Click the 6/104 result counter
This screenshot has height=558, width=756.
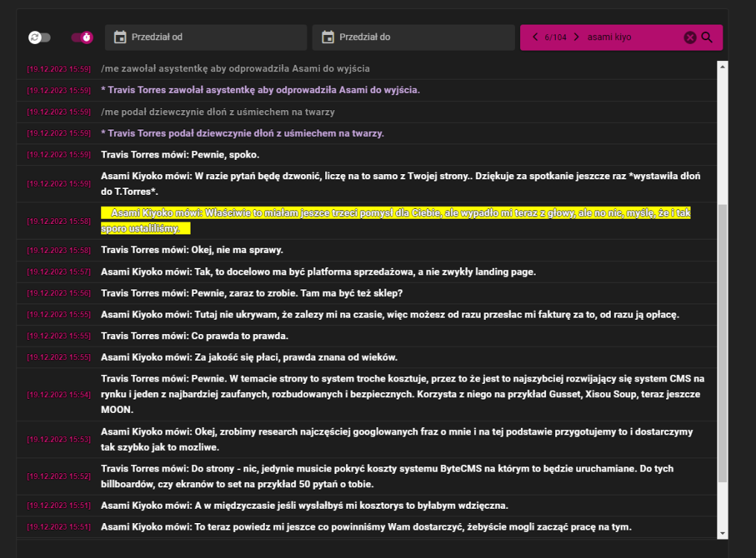[555, 37]
